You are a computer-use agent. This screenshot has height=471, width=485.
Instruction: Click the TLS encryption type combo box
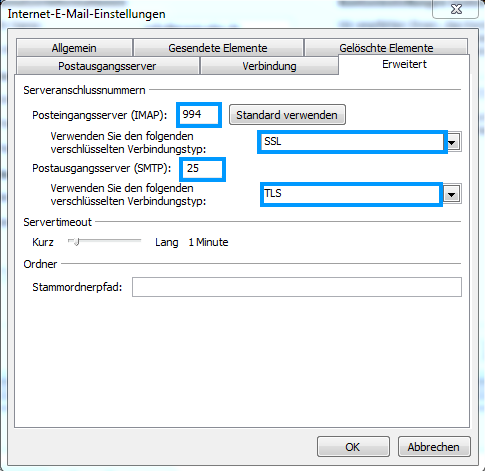(351, 194)
